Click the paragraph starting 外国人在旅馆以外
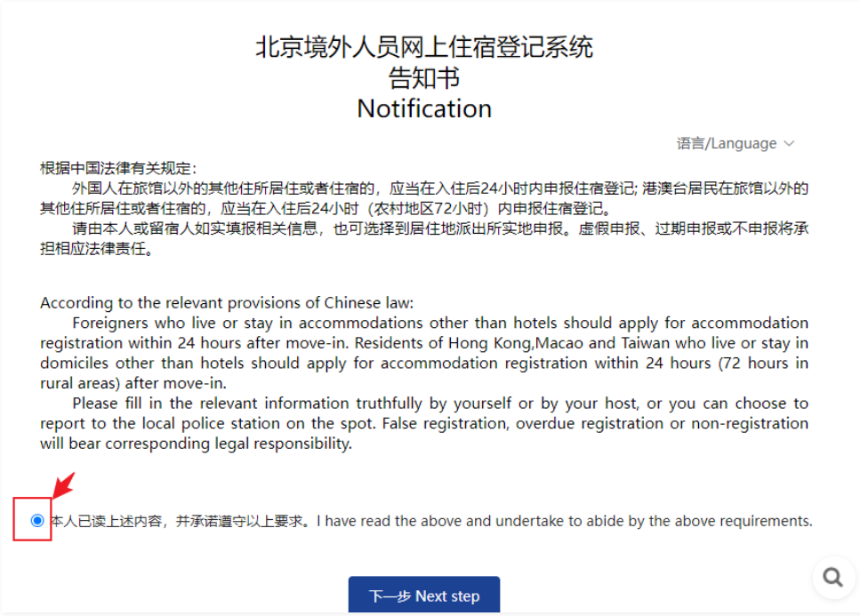Screen dimensions: 860x616 click(424, 198)
